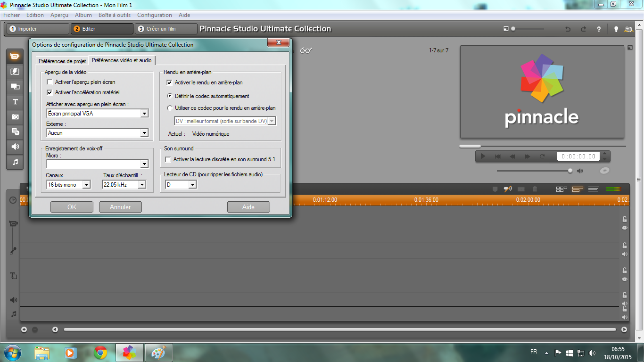Image resolution: width=644 pixels, height=362 pixels.
Task: Click the timecode stepper up arrow
Action: click(x=606, y=154)
